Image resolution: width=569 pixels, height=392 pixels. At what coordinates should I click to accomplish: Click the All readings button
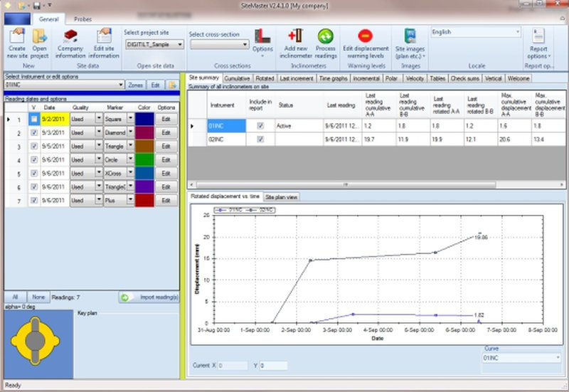click(15, 297)
